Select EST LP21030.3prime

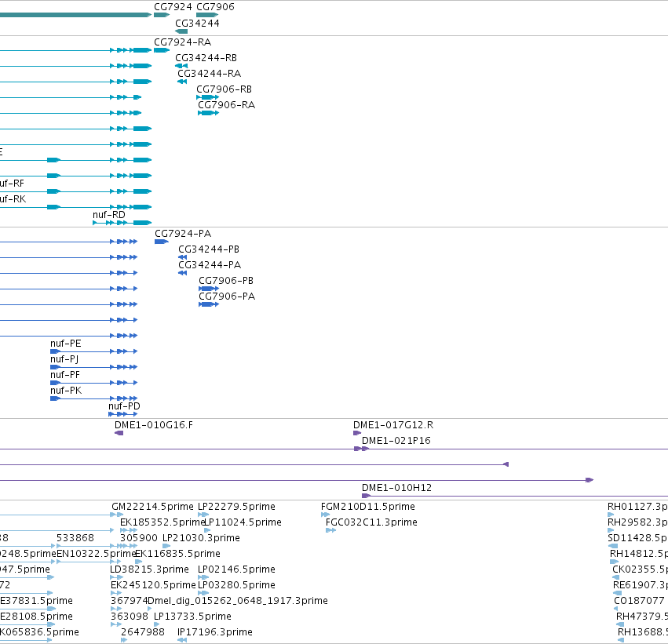201,538
